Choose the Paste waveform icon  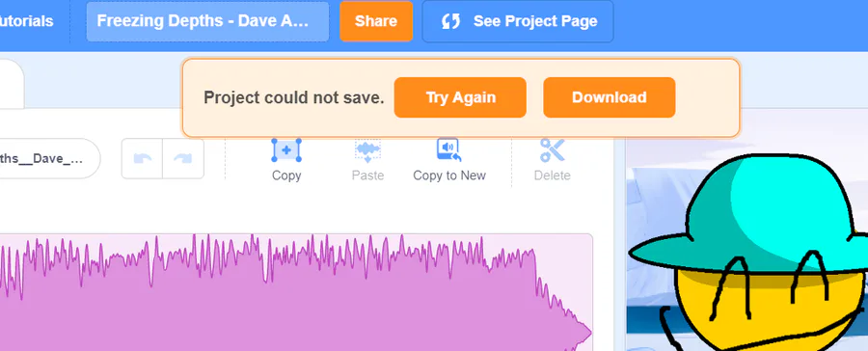pyautogui.click(x=367, y=150)
